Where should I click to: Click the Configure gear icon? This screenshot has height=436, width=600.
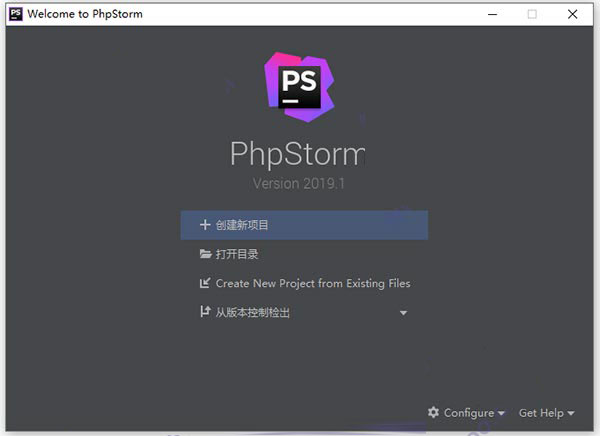click(x=434, y=412)
